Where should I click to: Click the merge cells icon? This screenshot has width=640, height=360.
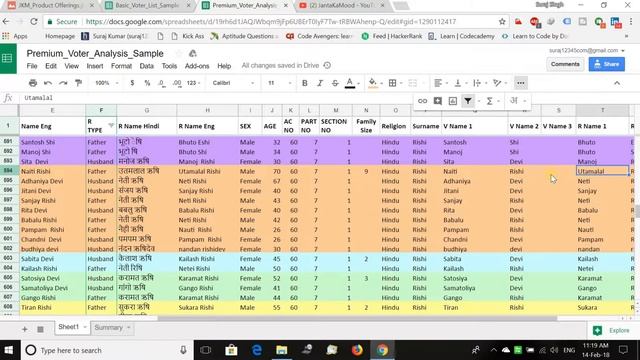point(413,83)
